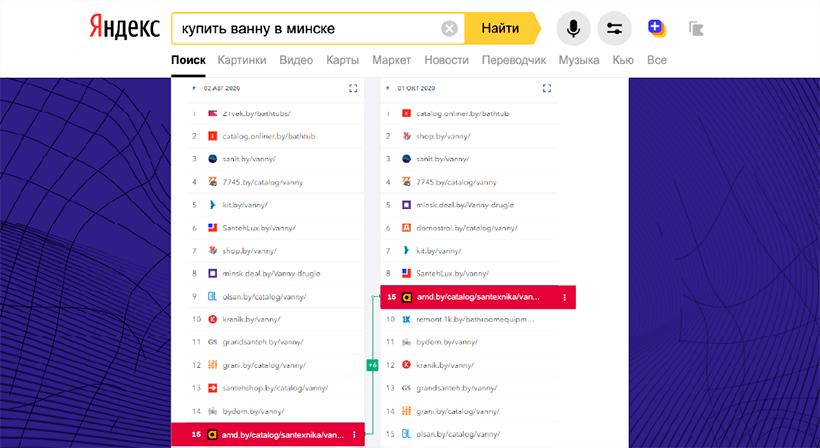Clear the search query with the X button

450,28
